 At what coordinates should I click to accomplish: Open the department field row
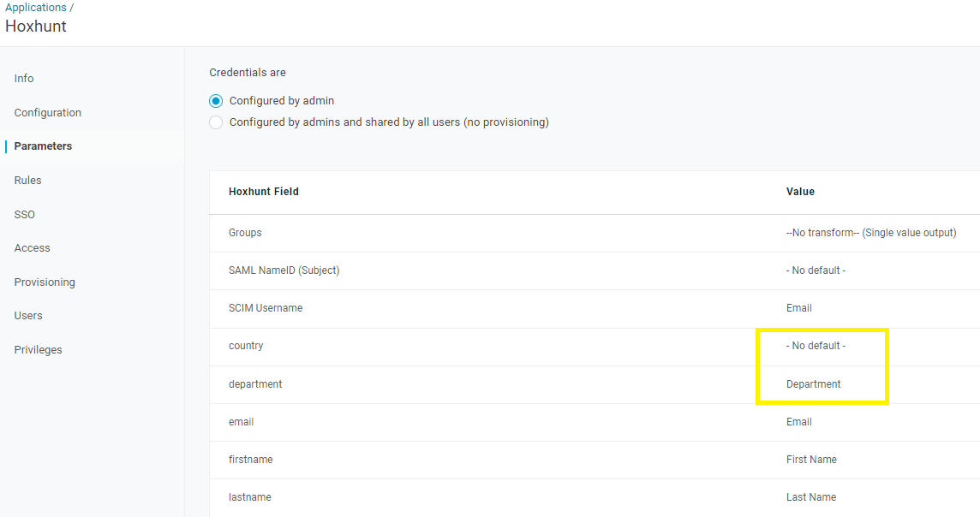tap(595, 384)
